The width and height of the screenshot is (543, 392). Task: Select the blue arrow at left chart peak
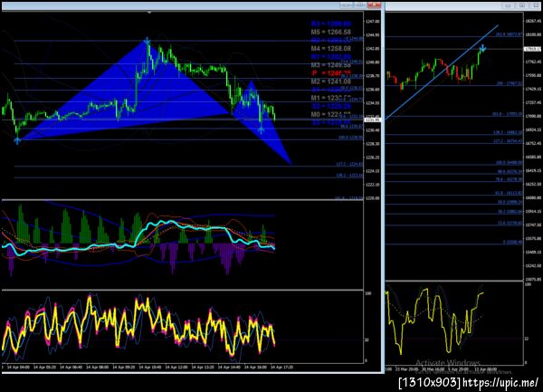click(x=148, y=41)
